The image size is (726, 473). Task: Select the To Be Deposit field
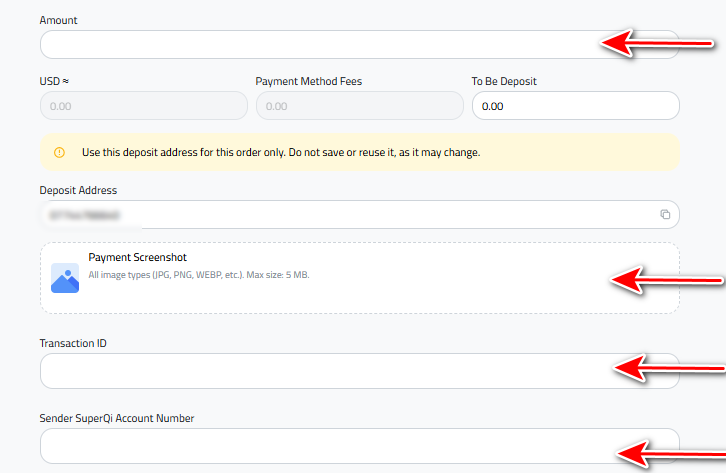click(575, 106)
